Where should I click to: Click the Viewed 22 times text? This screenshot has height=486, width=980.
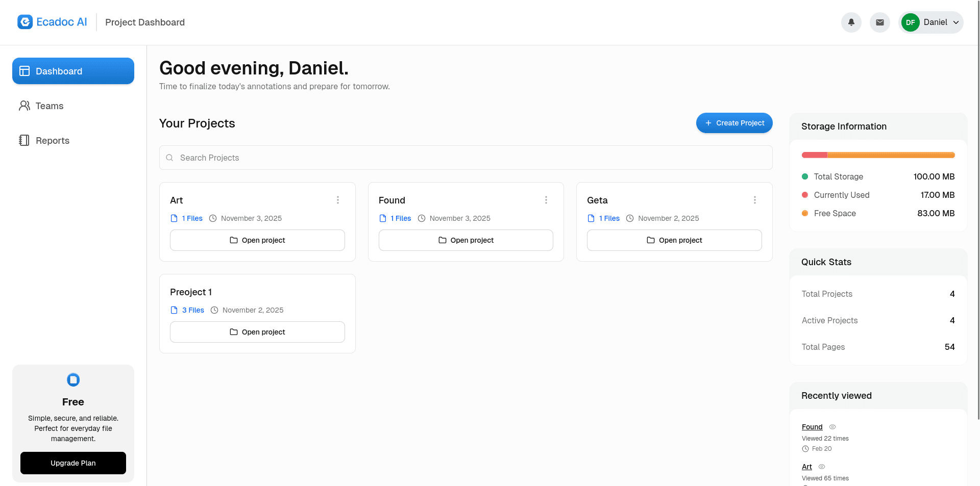pyautogui.click(x=825, y=439)
